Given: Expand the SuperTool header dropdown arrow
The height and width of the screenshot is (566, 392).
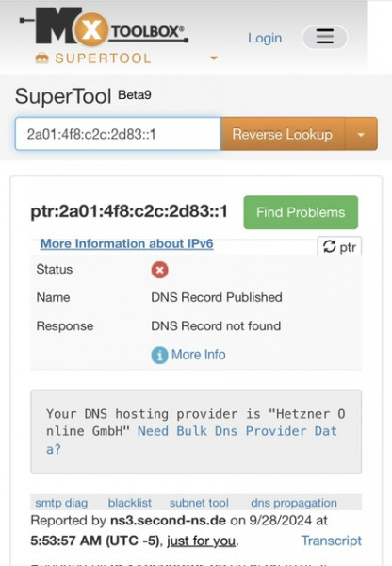Looking at the screenshot, I should point(214,58).
